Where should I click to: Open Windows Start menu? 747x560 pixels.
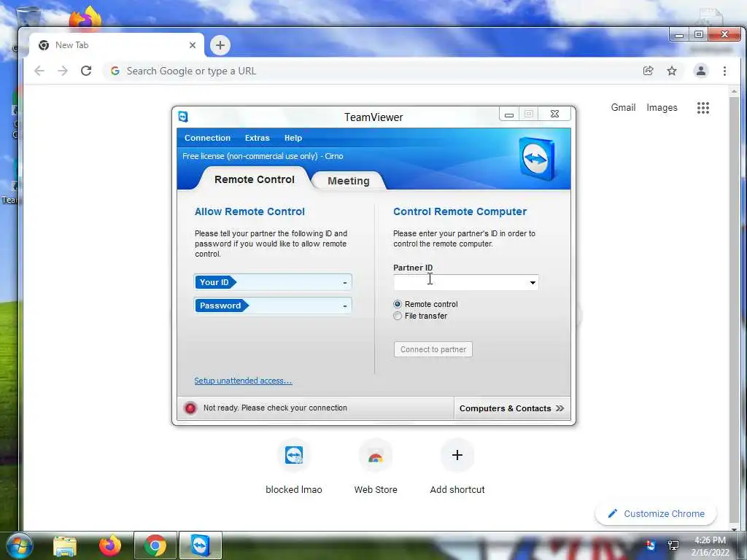[x=20, y=545]
